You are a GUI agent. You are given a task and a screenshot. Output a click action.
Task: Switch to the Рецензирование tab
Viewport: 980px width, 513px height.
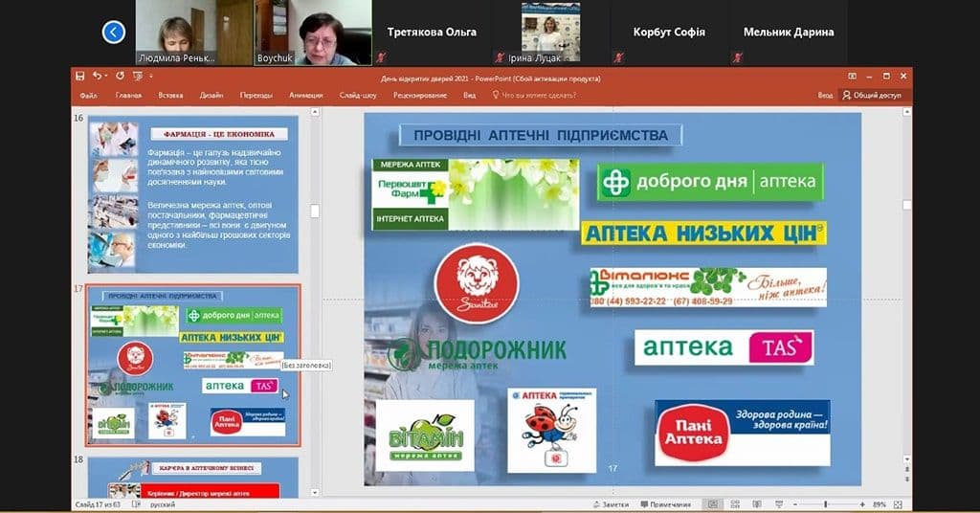(x=420, y=96)
